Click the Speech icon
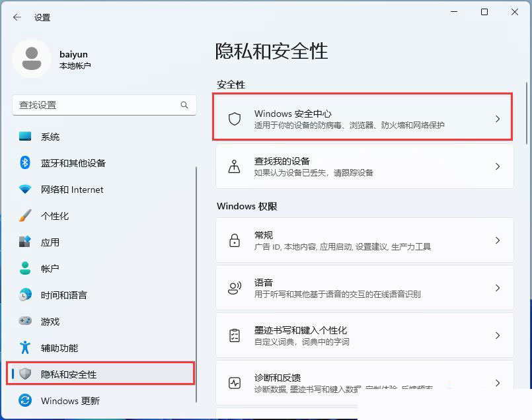 tap(234, 288)
